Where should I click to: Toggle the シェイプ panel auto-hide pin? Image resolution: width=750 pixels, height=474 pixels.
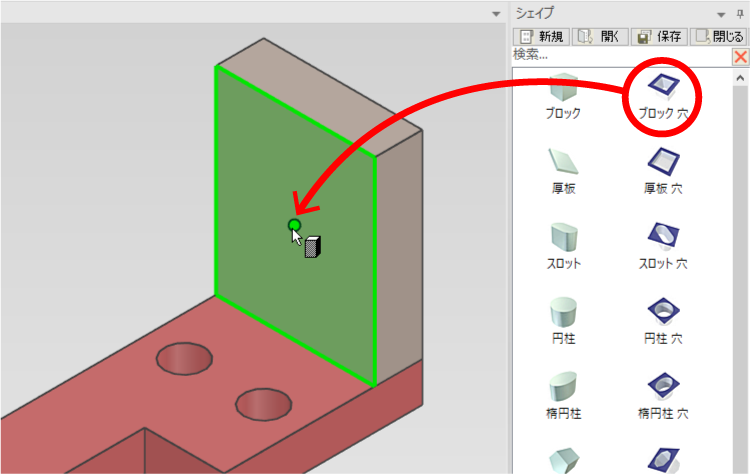coord(740,13)
